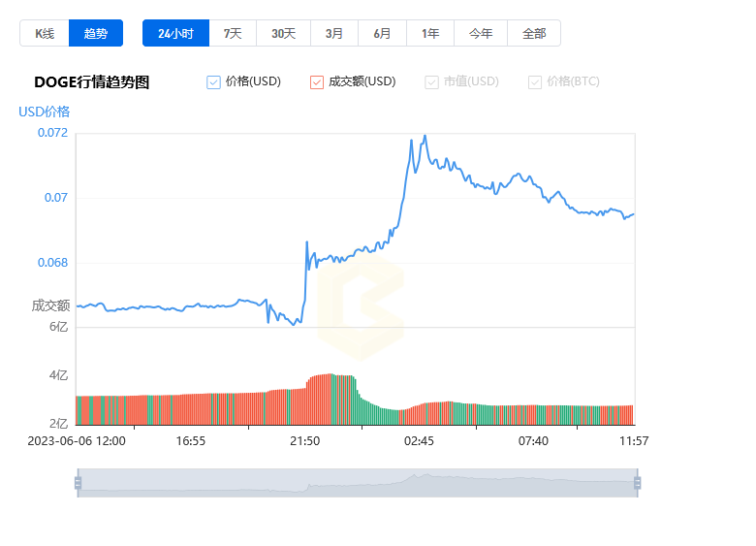Select the 趋势 trend tab
Image resolution: width=756 pixels, height=546 pixels.
click(x=96, y=33)
